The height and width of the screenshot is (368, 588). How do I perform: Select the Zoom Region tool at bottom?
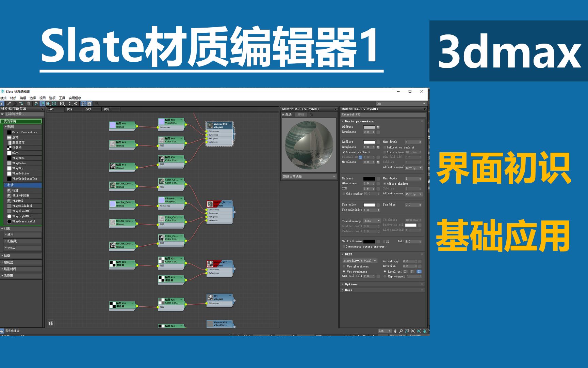[x=407, y=331]
